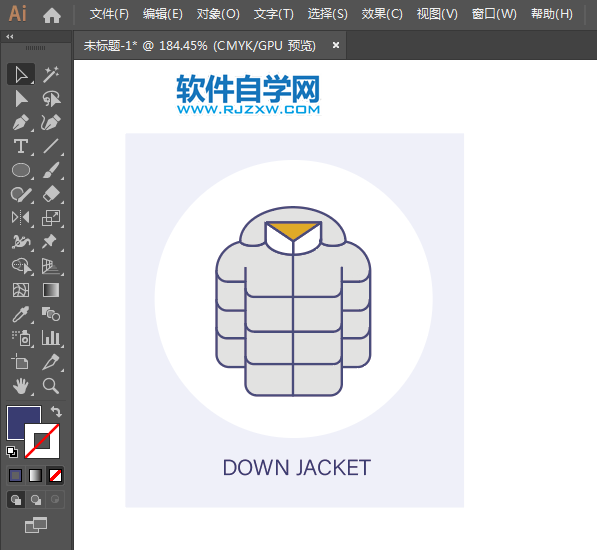Grab the toolbar drag handle grip
The image size is (597, 550).
point(35,48)
